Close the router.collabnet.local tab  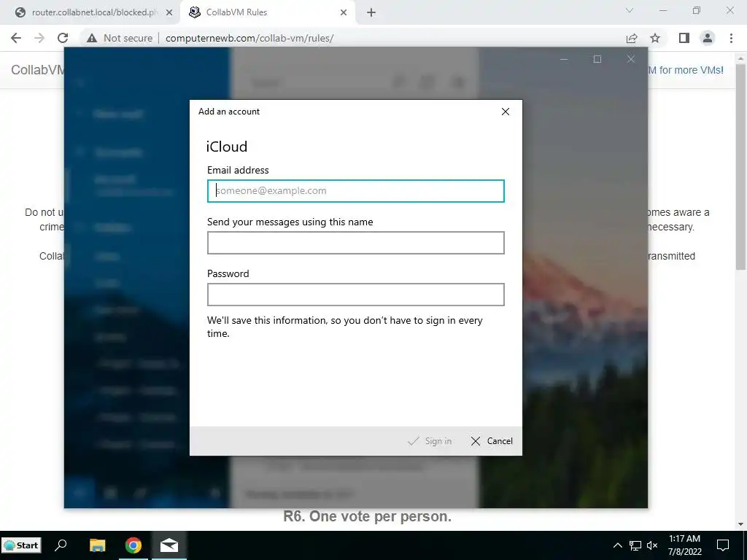(x=169, y=12)
